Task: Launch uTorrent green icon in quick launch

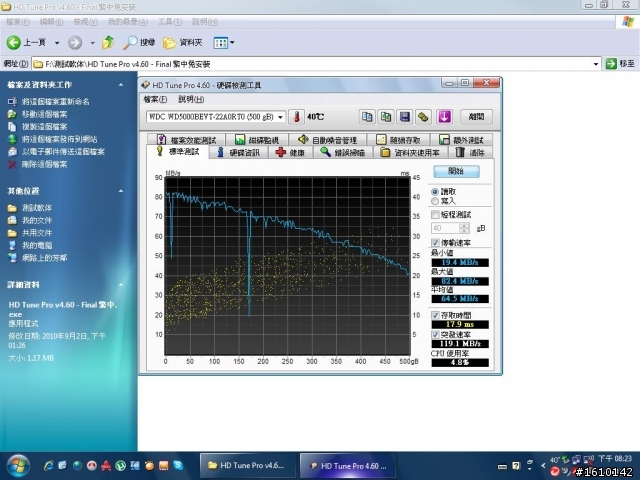Action: [x=120, y=465]
